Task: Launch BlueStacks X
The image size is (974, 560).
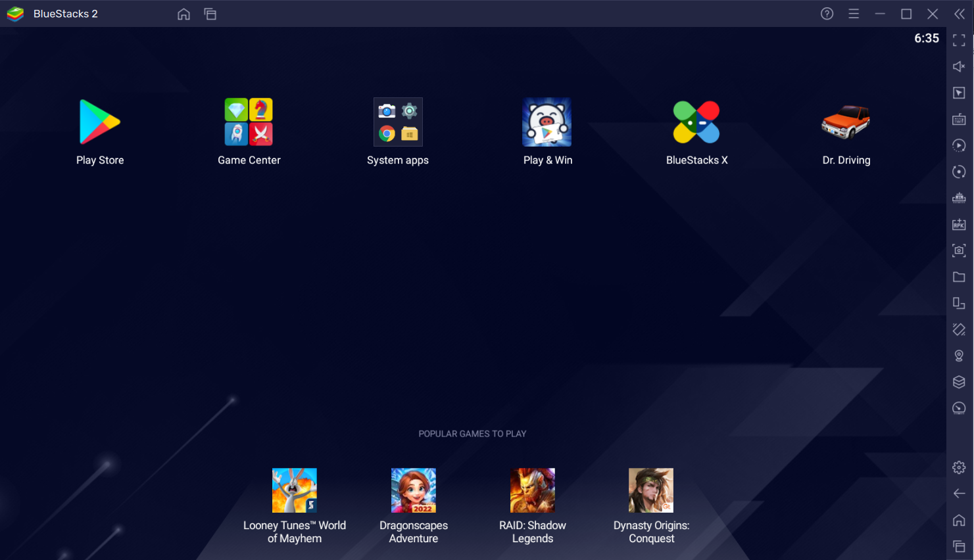Action: point(696,122)
